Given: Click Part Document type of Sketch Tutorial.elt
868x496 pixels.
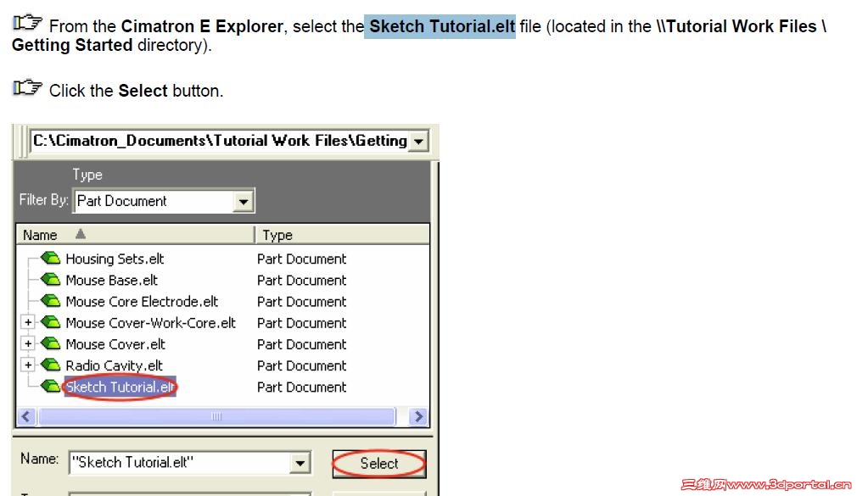Looking at the screenshot, I should (x=302, y=387).
